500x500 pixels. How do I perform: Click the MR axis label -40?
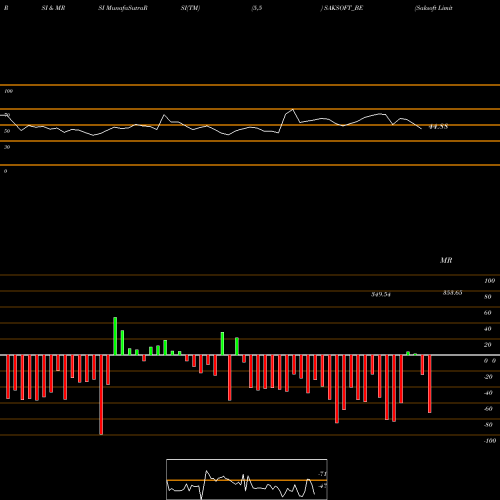[488, 393]
